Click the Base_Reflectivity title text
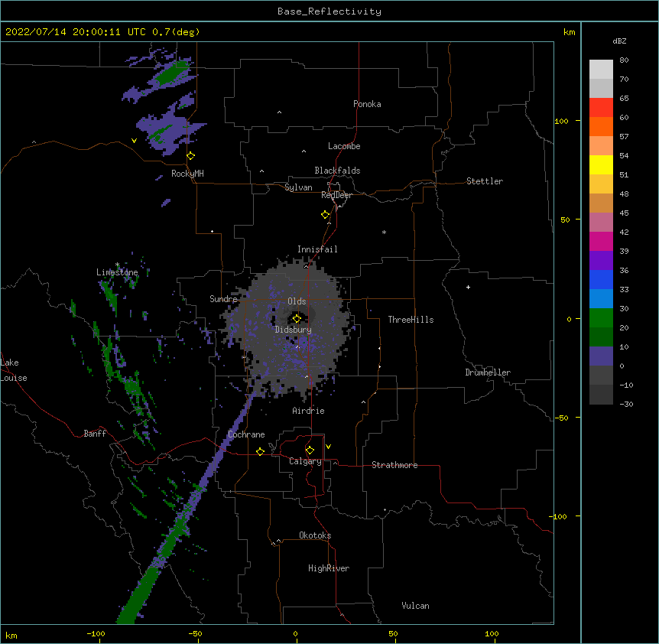This screenshot has height=644, width=659. (x=329, y=11)
